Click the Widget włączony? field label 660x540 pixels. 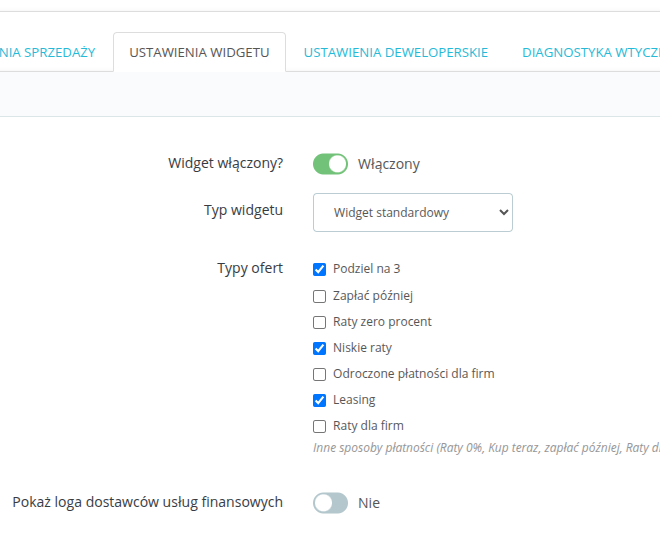tap(225, 163)
